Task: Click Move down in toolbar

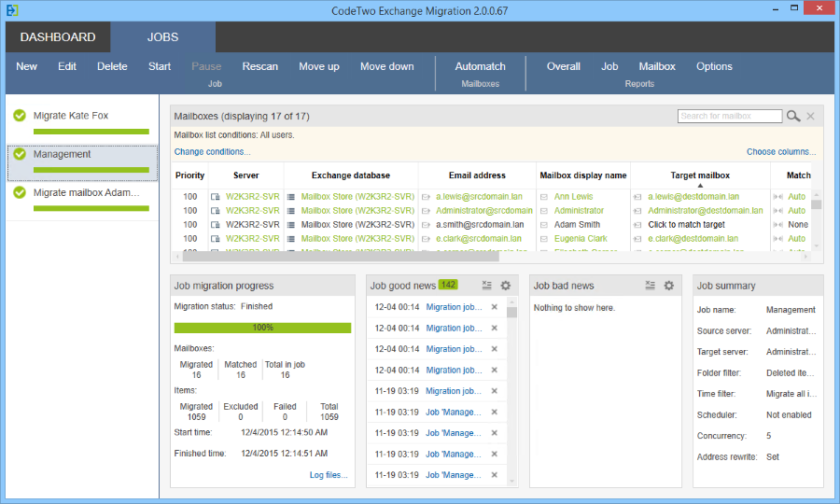Action: [386, 66]
